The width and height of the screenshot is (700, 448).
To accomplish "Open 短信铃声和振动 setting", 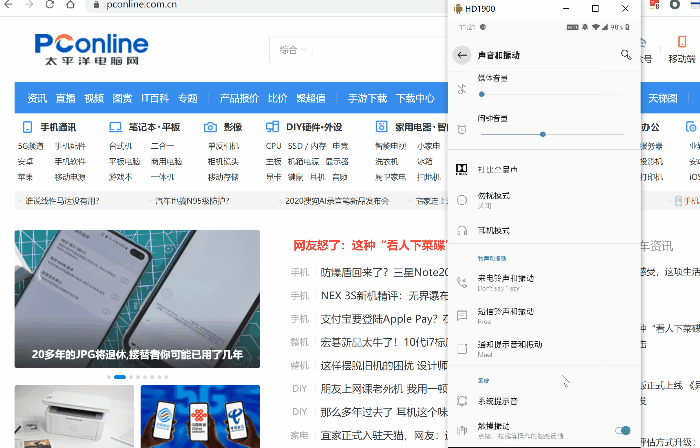I will [544, 315].
